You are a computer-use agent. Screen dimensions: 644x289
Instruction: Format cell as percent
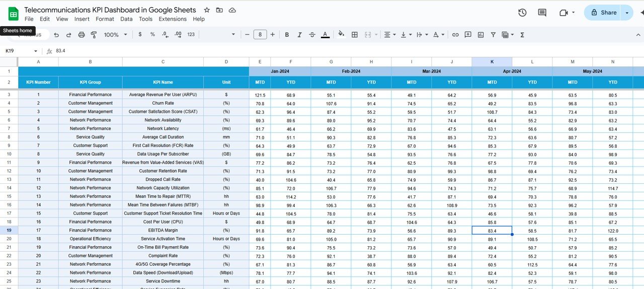point(152,35)
